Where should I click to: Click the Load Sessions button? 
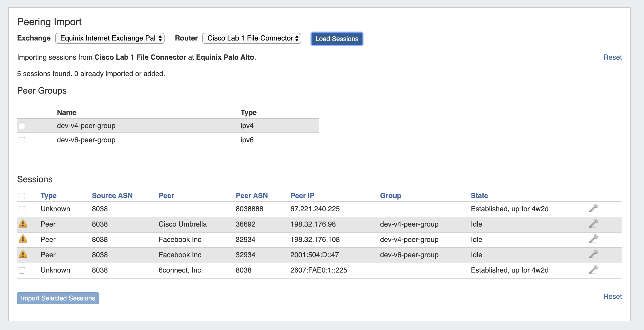tap(337, 39)
